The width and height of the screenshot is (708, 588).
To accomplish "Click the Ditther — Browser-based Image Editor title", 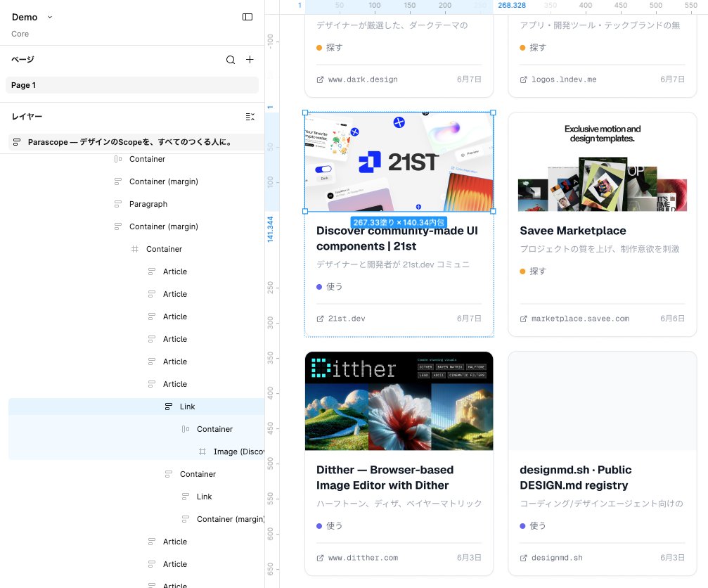I will (385, 478).
